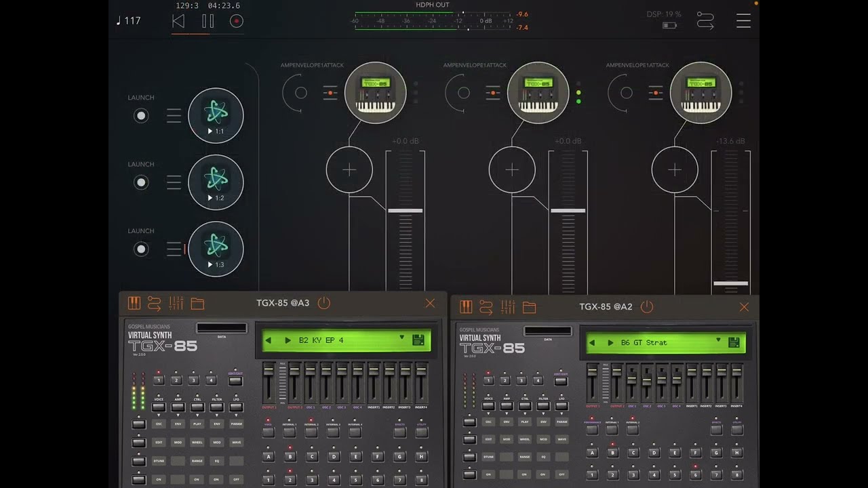The width and height of the screenshot is (868, 488).
Task: Expand the arrow under VOICE in TGX-85 @A3
Action: pyautogui.click(x=159, y=415)
